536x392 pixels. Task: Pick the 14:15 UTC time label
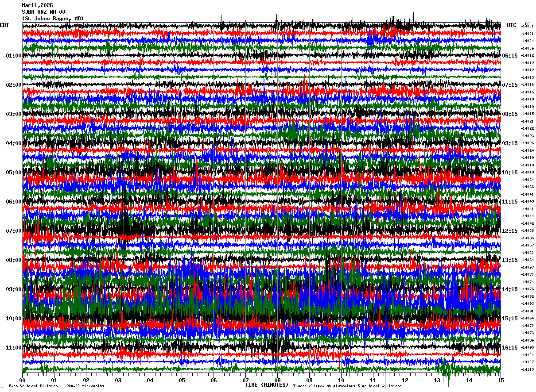tap(510, 289)
